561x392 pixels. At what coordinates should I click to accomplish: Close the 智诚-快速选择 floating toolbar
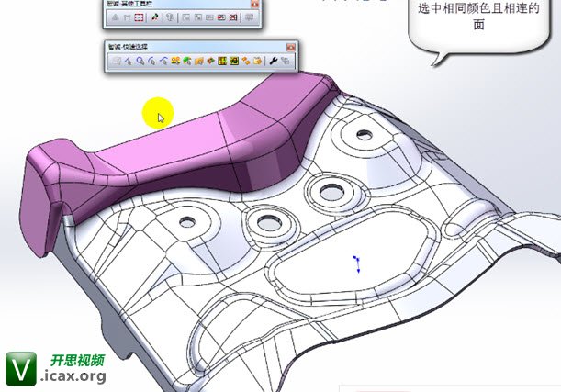pyautogui.click(x=291, y=47)
